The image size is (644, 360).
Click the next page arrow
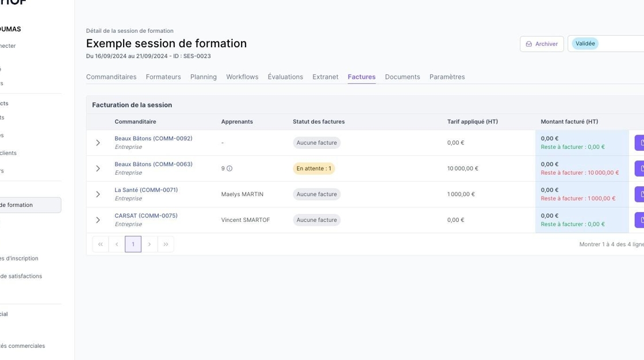tap(149, 244)
